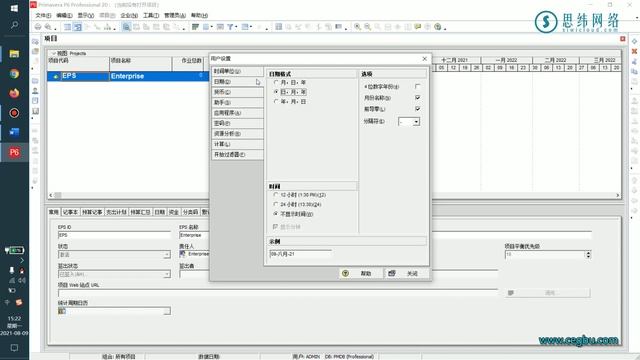Viewport: 640px width, 360px height.
Task: Switch to the 密码 tab in User Preferences
Action: pyautogui.click(x=237, y=123)
